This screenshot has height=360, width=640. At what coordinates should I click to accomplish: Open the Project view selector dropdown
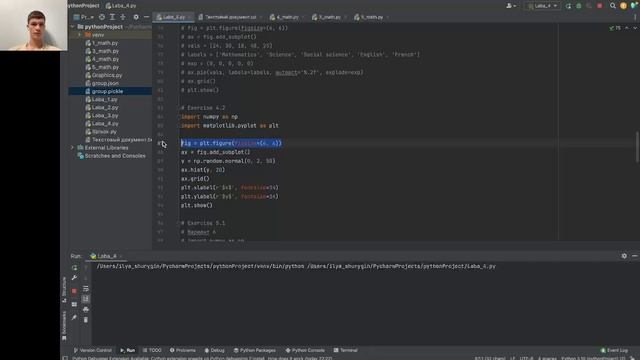point(84,17)
